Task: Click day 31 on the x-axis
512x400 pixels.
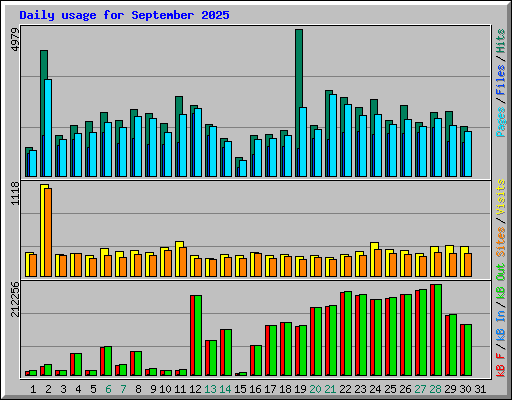Action: point(480,389)
